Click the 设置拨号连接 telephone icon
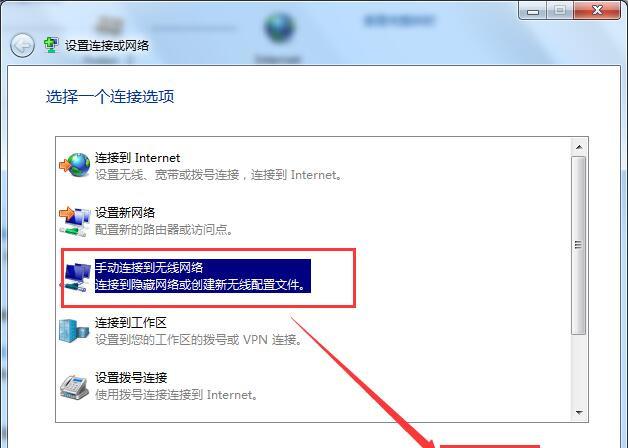Screen dimensions: 628x448 coord(74,387)
